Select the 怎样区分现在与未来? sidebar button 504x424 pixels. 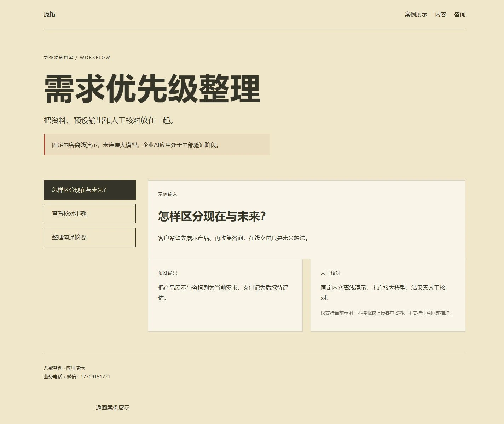click(90, 190)
